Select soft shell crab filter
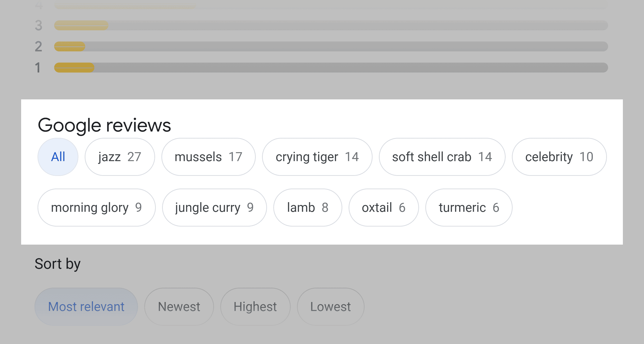 [x=441, y=156]
